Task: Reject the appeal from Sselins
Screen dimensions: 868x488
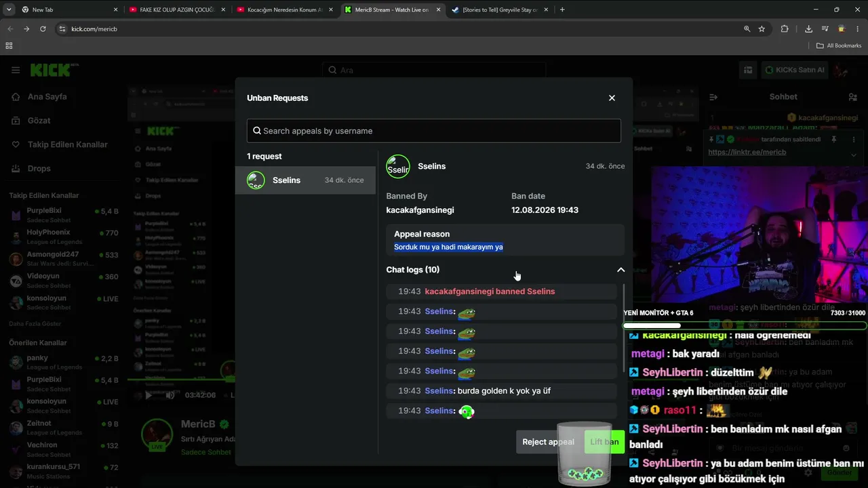Action: click(548, 442)
